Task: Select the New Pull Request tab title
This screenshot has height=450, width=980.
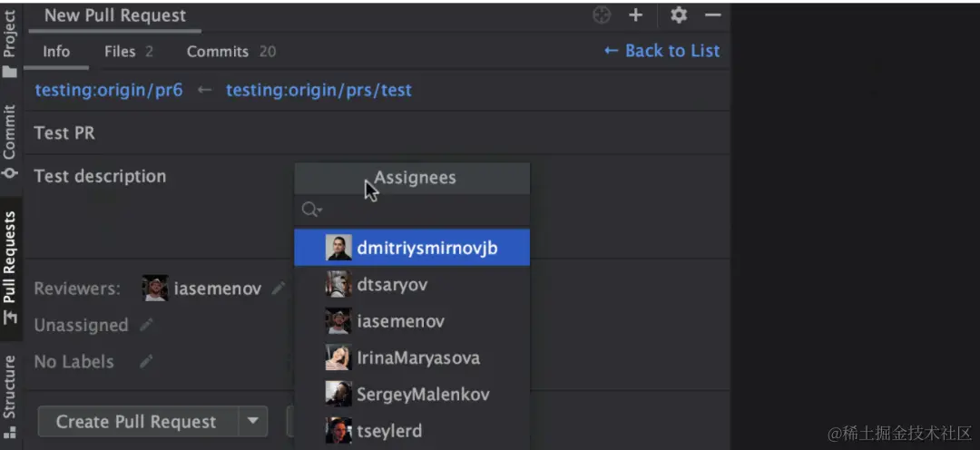Action: pos(115,15)
